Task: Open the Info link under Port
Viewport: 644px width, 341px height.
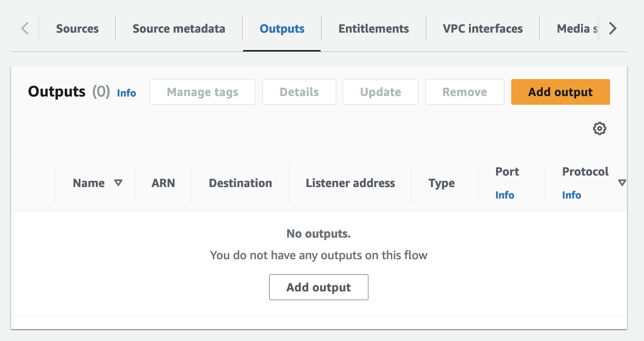Action: pos(504,195)
